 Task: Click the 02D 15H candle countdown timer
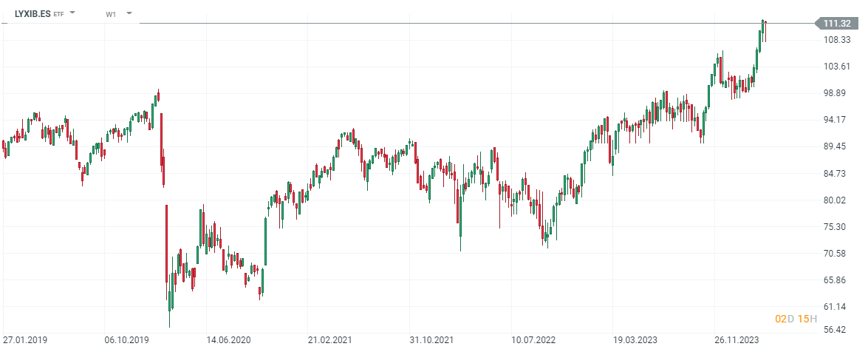pos(796,319)
